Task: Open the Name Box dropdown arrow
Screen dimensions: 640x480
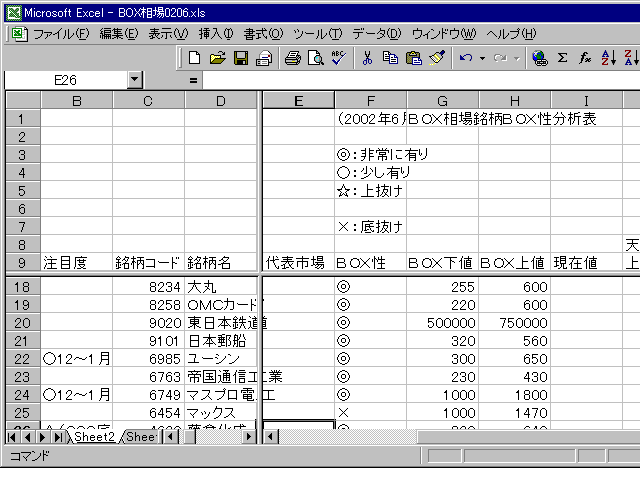Action: 135,80
